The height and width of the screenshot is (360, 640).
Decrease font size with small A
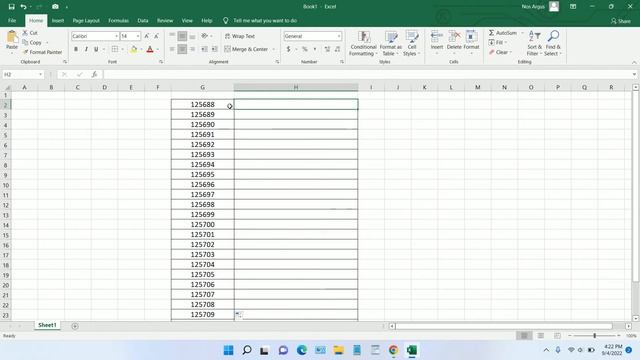(x=156, y=36)
